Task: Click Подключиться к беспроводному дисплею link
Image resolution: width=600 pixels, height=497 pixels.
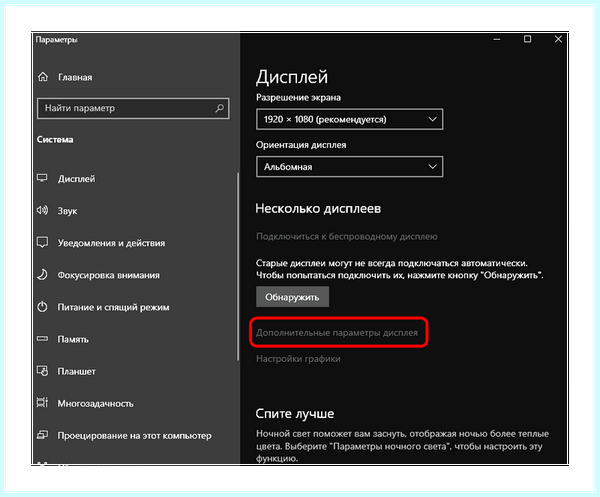Action: point(347,236)
